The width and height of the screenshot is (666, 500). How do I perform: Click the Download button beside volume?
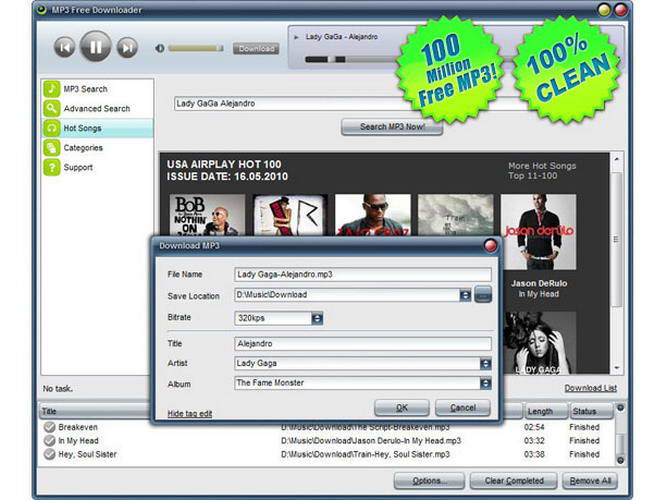coord(256,48)
